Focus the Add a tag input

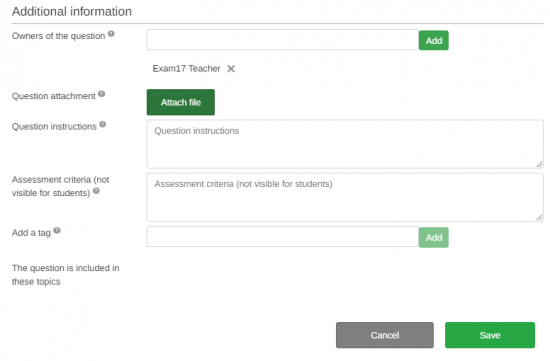click(x=283, y=237)
